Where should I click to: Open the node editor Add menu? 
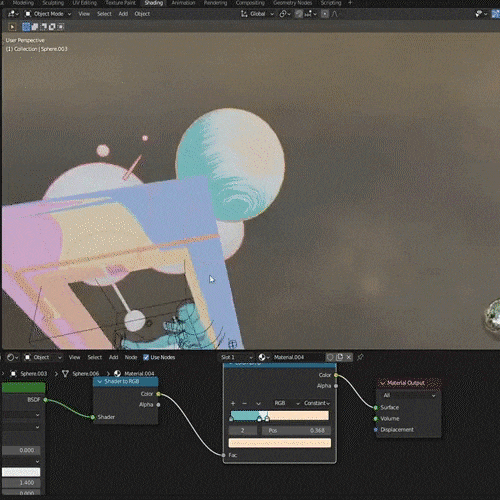pyautogui.click(x=113, y=357)
